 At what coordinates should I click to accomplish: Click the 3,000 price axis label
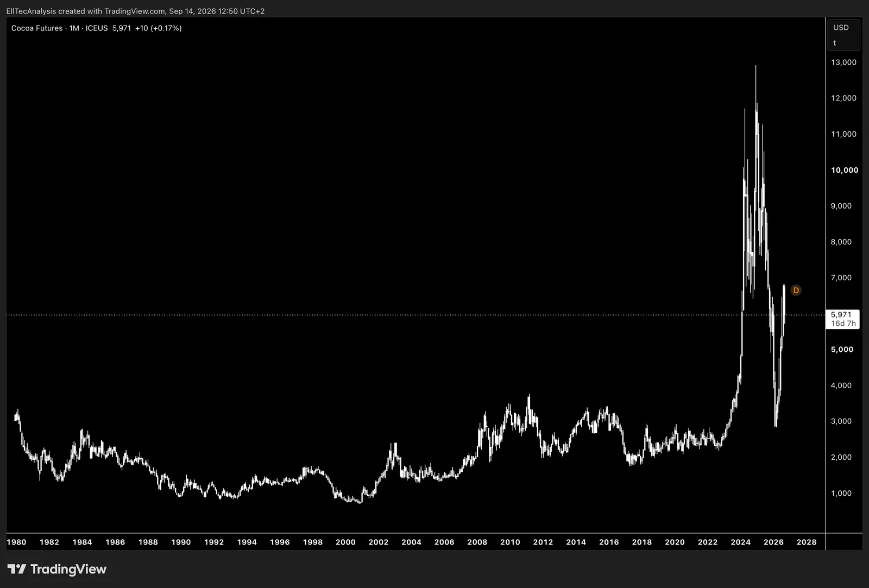click(x=841, y=421)
